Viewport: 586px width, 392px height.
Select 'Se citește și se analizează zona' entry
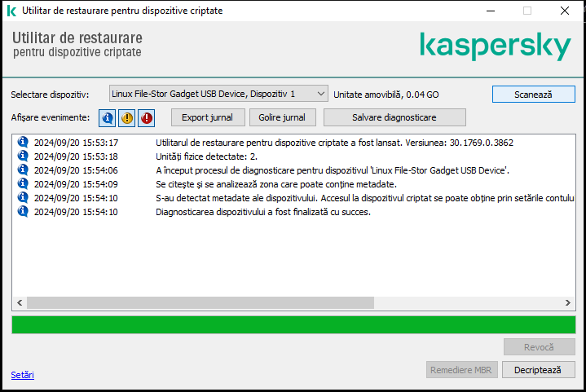[x=276, y=184]
